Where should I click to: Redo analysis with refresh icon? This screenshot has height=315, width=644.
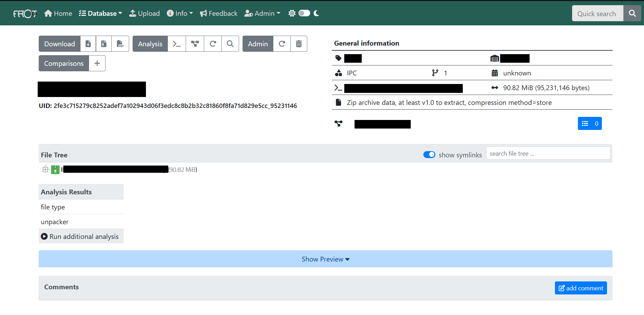pos(213,44)
